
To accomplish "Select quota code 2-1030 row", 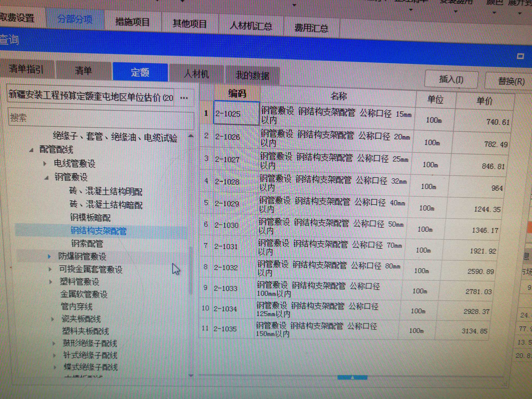I will [x=227, y=225].
